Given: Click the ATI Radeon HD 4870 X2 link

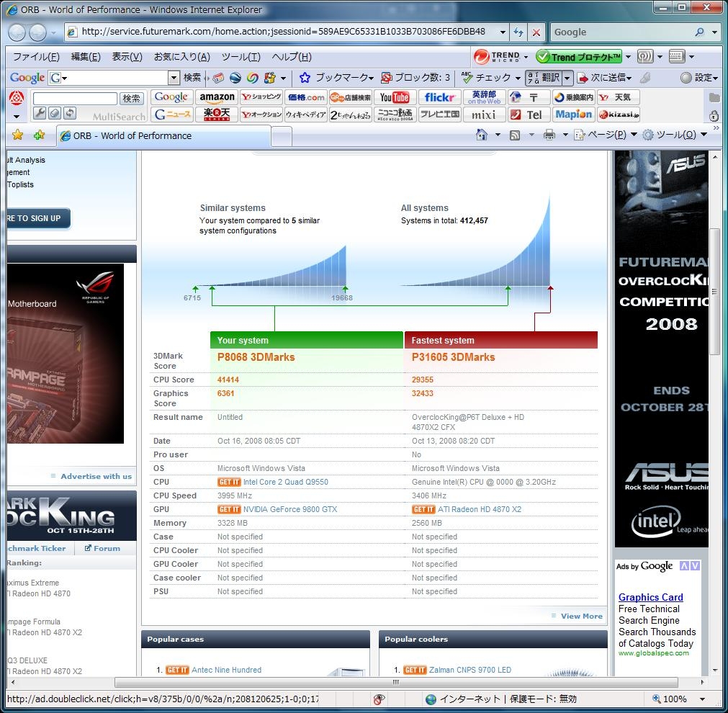Looking at the screenshot, I should tap(480, 509).
